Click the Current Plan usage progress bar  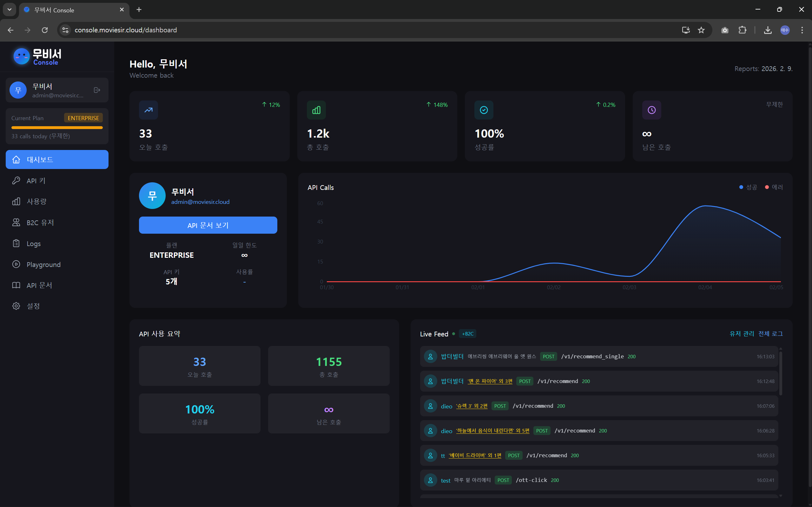click(x=57, y=127)
